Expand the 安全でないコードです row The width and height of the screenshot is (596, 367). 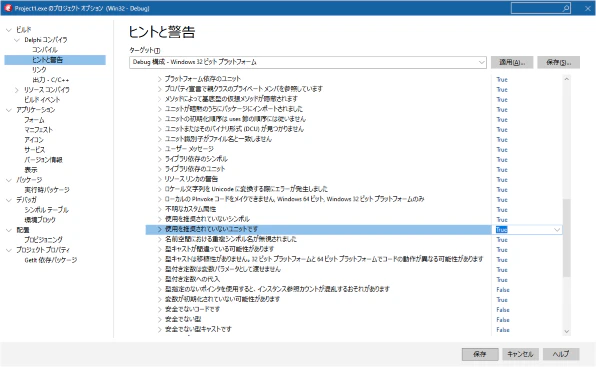tap(160, 309)
